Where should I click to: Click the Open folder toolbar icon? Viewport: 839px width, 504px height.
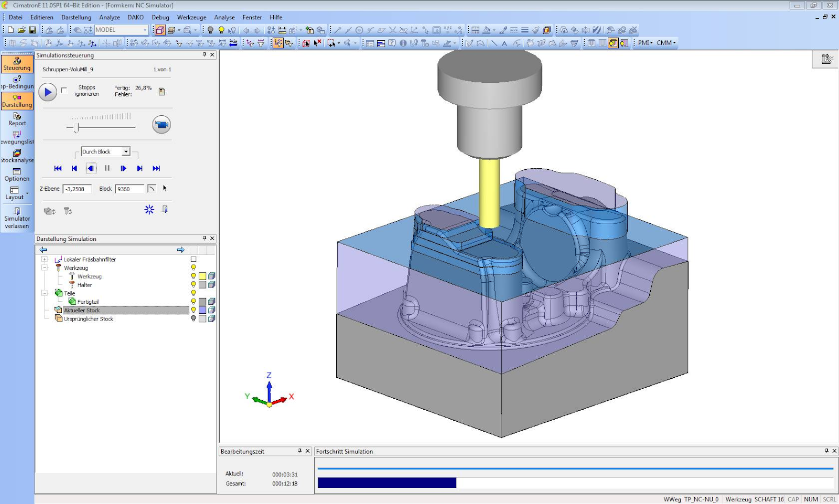point(21,30)
